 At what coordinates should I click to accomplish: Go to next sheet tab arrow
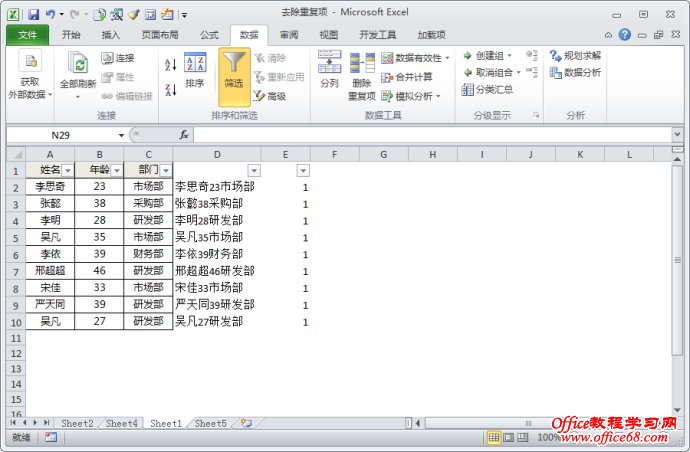coord(35,423)
